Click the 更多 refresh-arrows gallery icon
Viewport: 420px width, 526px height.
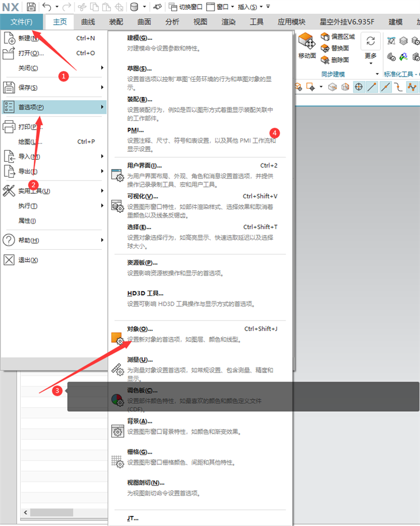click(371, 41)
